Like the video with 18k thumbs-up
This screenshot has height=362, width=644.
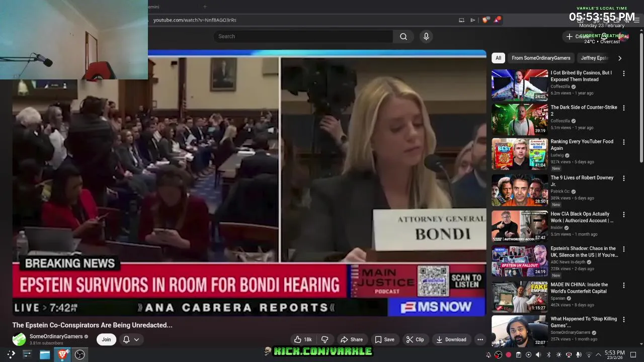303,339
